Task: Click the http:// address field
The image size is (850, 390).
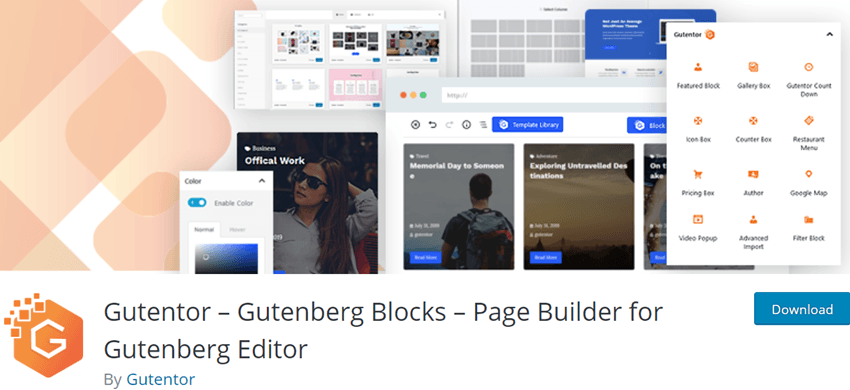Action: tap(553, 95)
